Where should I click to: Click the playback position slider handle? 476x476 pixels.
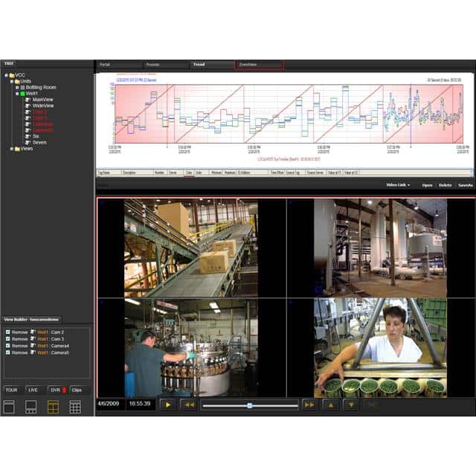coord(249,405)
